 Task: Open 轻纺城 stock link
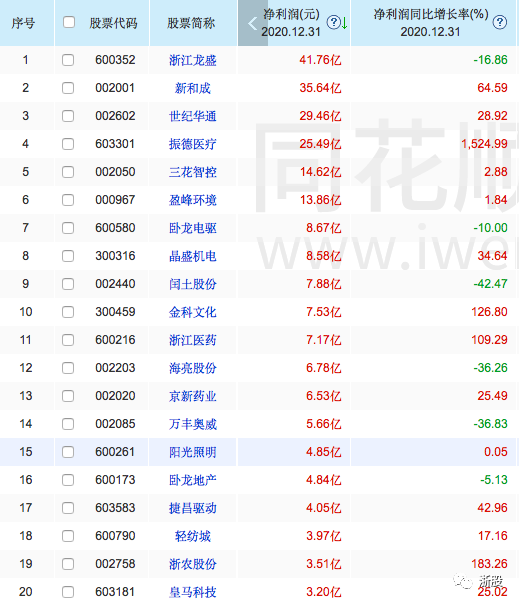pyautogui.click(x=193, y=536)
